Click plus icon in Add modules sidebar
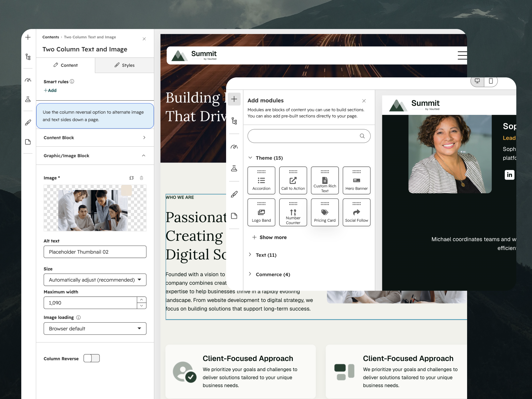532x399 pixels. [x=234, y=99]
